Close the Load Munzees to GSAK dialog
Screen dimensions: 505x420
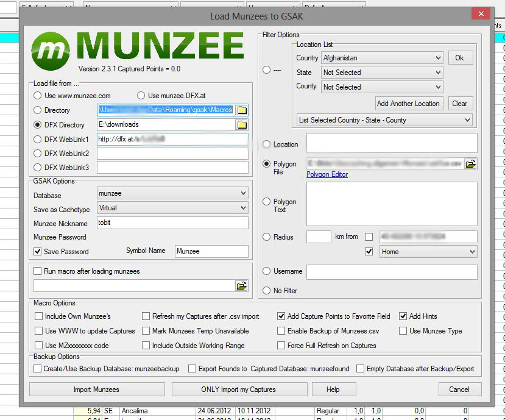pos(481,13)
